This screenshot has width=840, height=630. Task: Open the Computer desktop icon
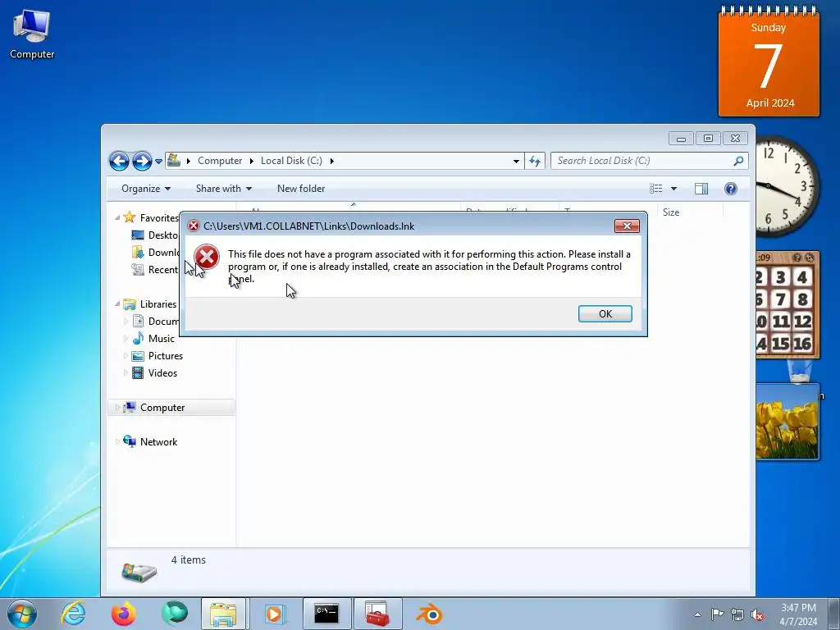tap(32, 33)
